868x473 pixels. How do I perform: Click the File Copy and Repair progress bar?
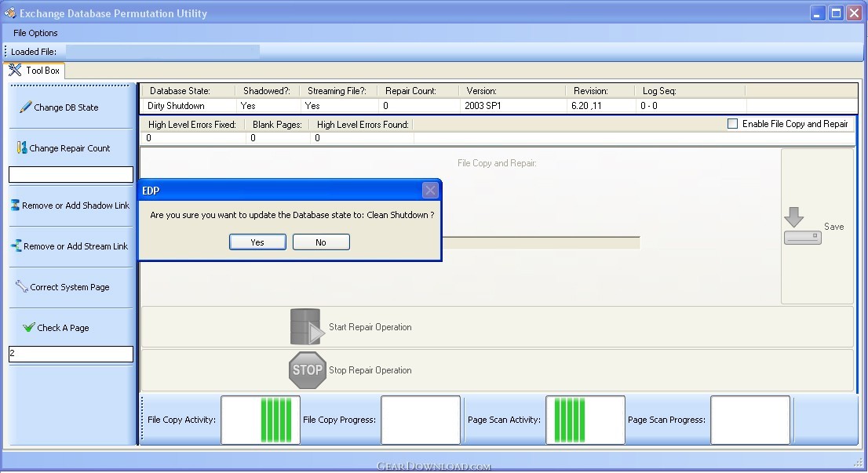(x=542, y=242)
